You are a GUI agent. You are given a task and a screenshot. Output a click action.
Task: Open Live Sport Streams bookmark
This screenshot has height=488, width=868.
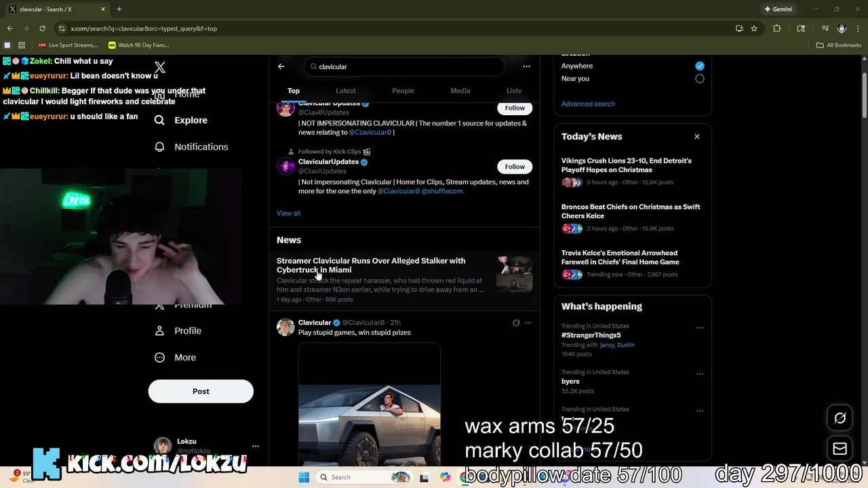pos(68,45)
